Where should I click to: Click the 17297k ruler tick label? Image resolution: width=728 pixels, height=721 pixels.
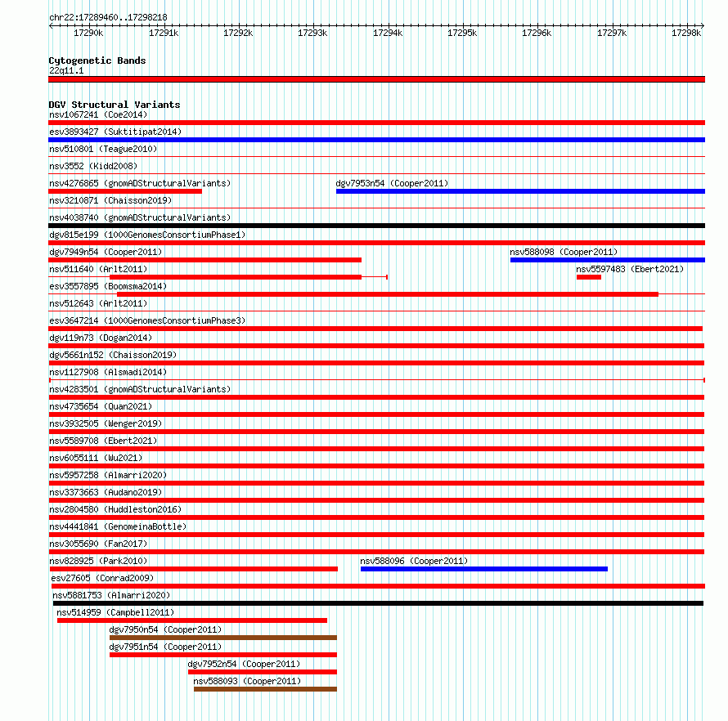(x=612, y=33)
